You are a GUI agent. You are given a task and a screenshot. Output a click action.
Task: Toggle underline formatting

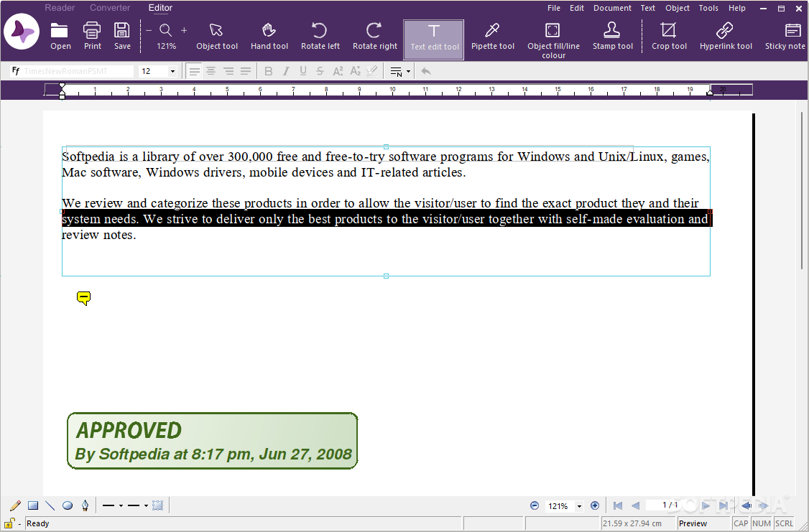pyautogui.click(x=303, y=71)
